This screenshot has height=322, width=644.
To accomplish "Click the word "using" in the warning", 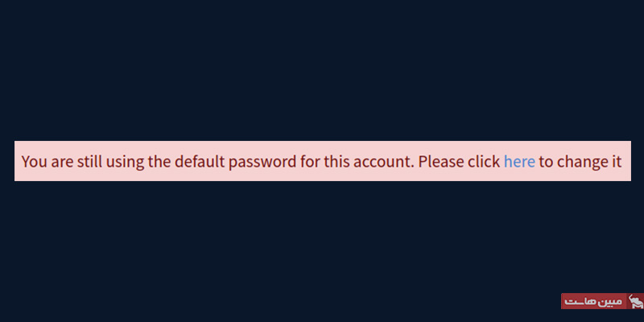I will [x=126, y=163].
